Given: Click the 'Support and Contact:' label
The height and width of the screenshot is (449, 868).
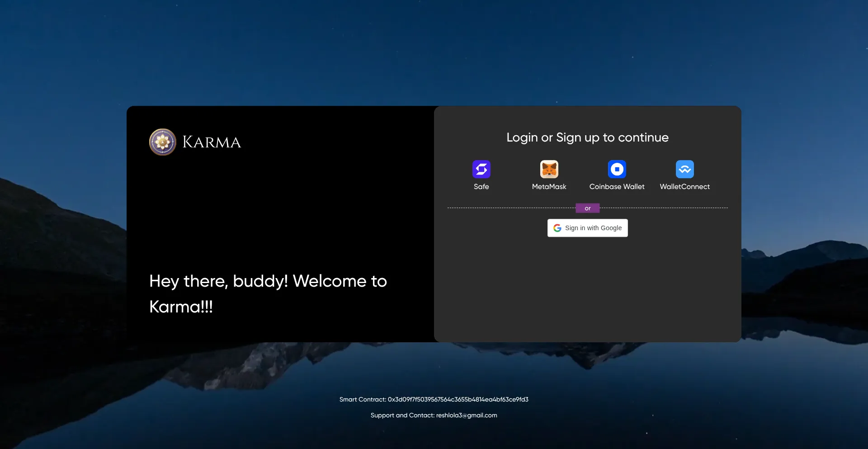Looking at the screenshot, I should click(402, 415).
